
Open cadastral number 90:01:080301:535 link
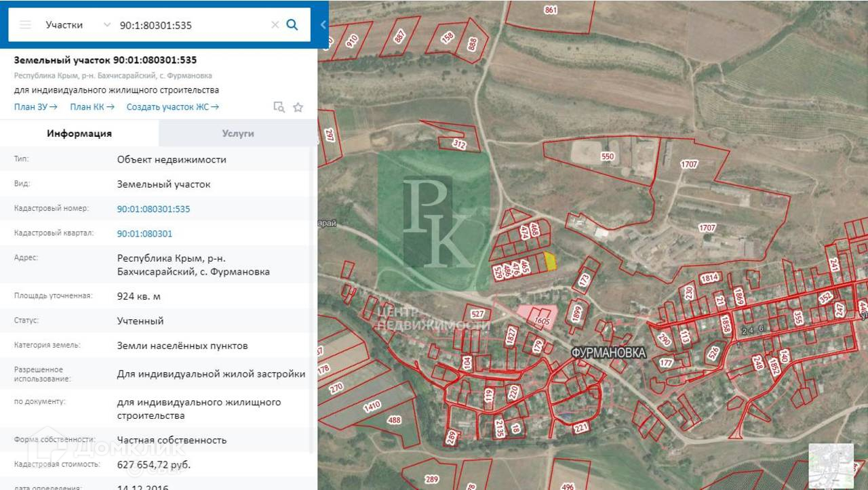point(153,209)
